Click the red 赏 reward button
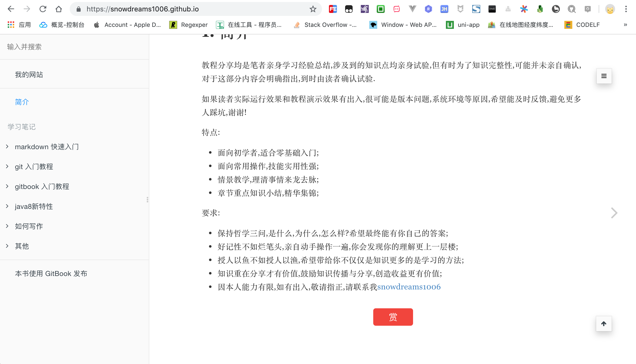 tap(393, 317)
